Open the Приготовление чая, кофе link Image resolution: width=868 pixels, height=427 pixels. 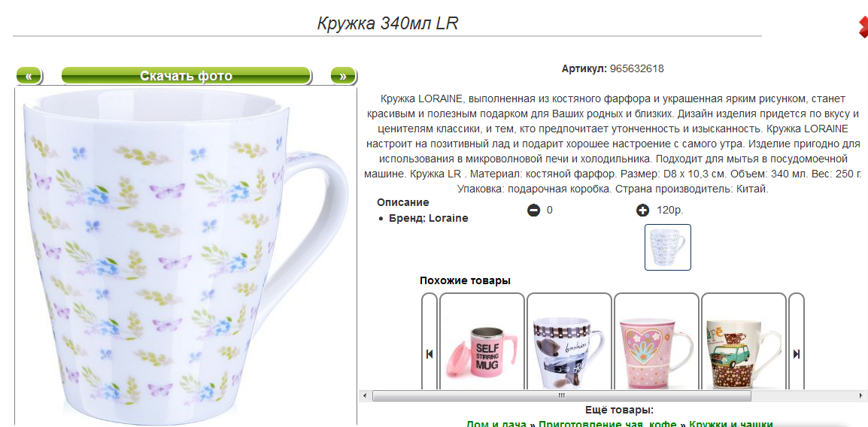(607, 424)
